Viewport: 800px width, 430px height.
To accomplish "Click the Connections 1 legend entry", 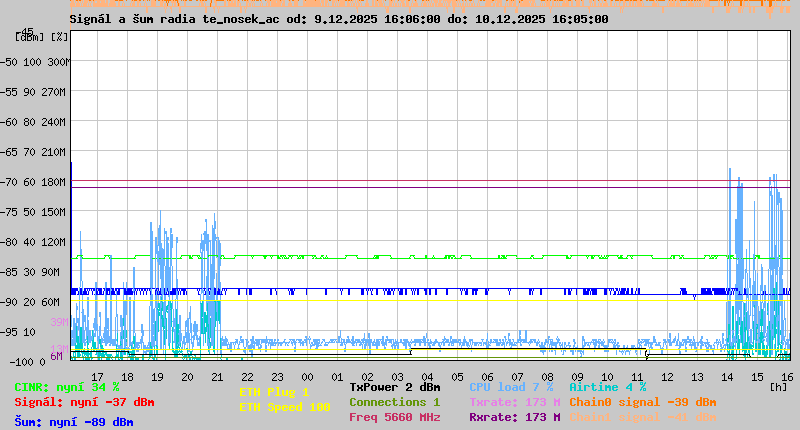I will (394, 402).
